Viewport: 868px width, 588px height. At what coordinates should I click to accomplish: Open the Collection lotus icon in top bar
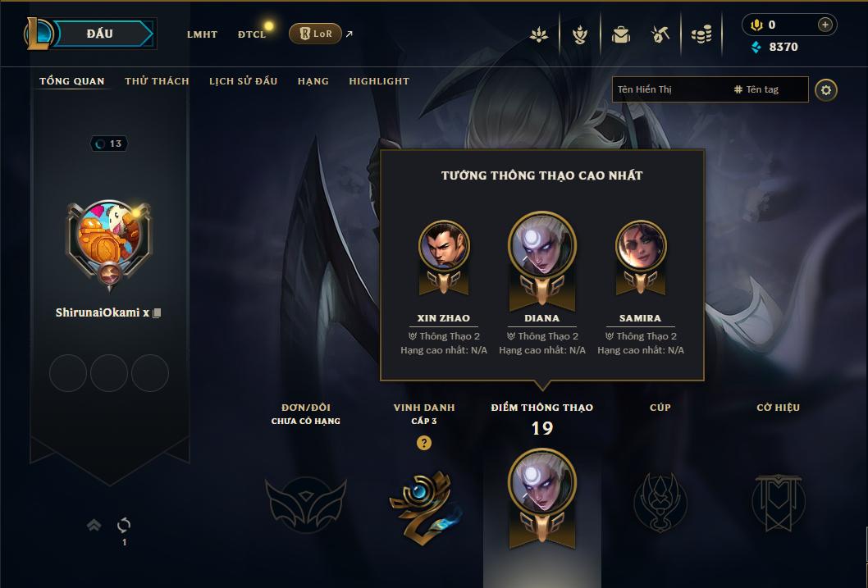coord(539,34)
